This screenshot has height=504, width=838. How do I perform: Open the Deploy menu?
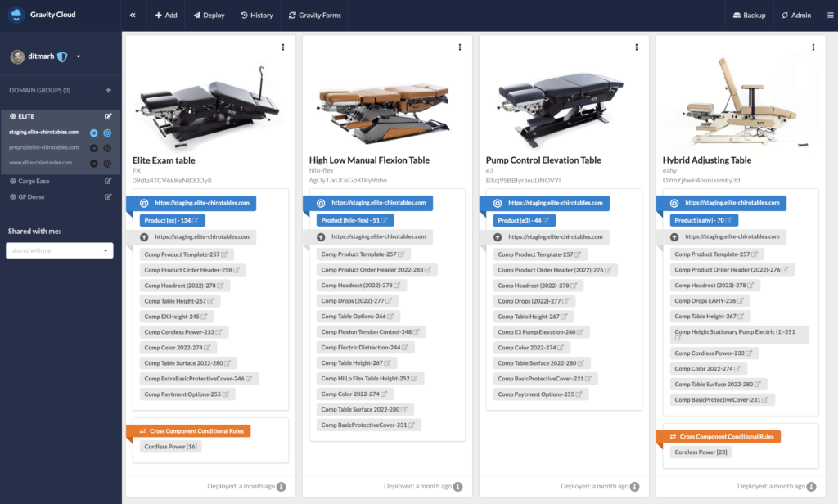209,16
